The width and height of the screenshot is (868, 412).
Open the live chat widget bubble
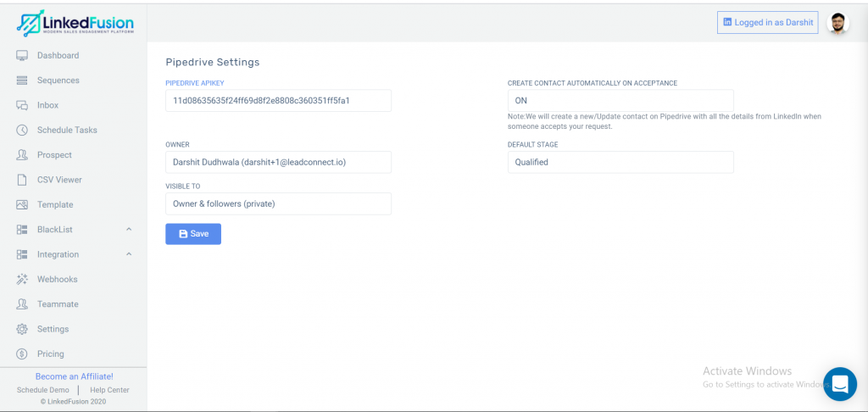[x=840, y=384]
